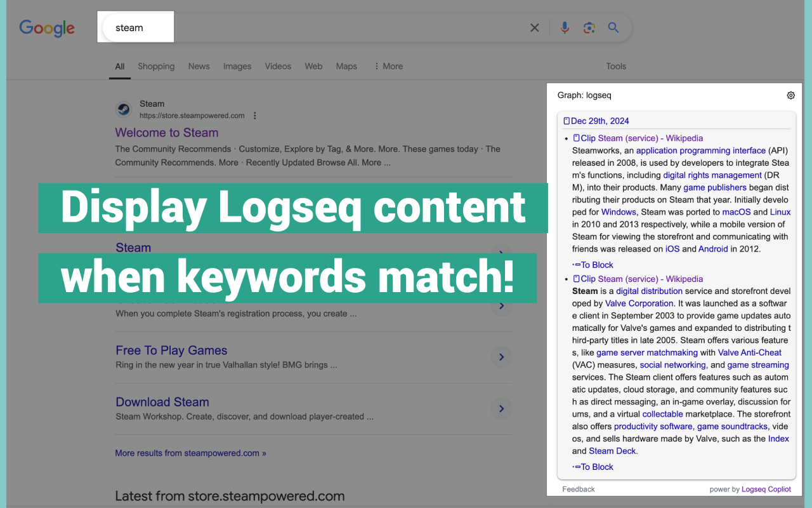
Task: Open the Valve Corporation link
Action: [639, 303]
